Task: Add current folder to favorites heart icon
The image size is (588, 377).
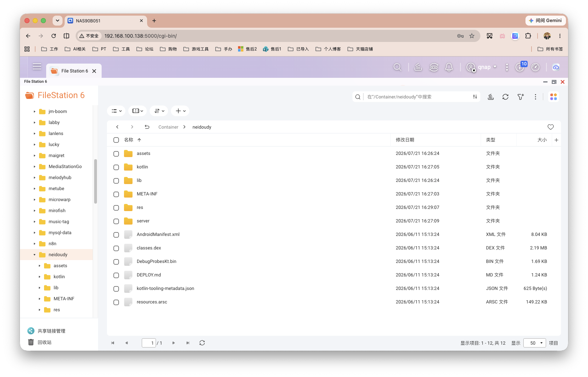Action: 551,127
